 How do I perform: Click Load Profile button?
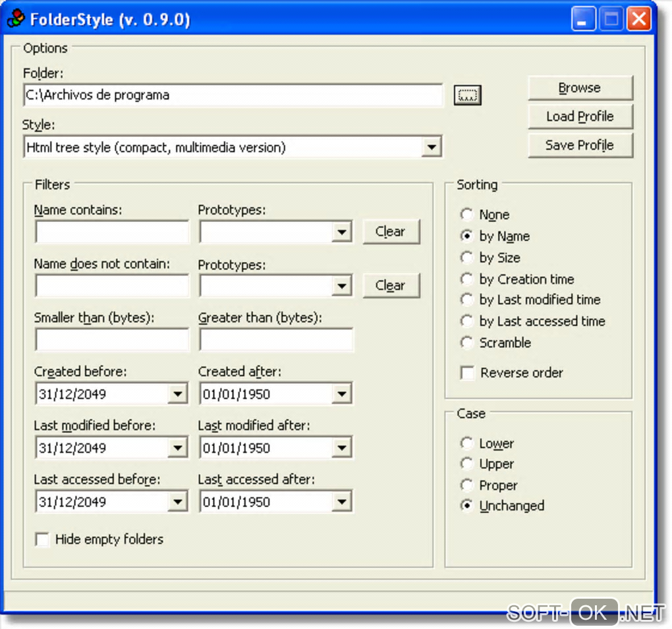point(580,117)
